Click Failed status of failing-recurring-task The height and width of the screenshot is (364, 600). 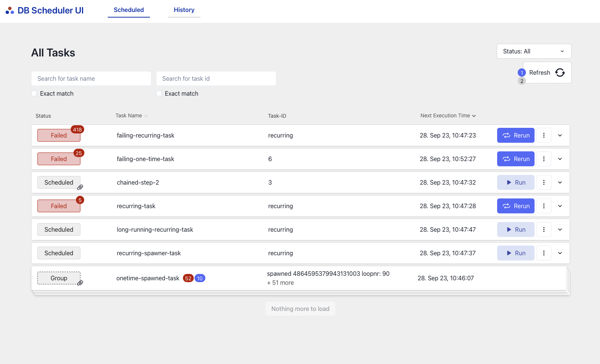[x=59, y=135]
